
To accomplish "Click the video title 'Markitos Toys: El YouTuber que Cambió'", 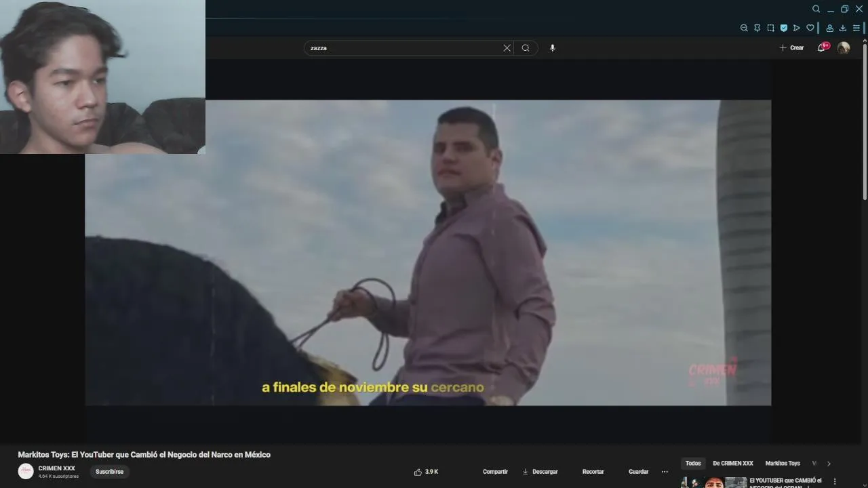I will coord(144,455).
